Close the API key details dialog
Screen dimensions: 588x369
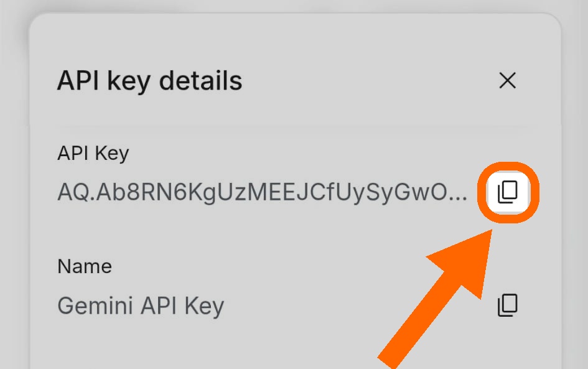[508, 81]
